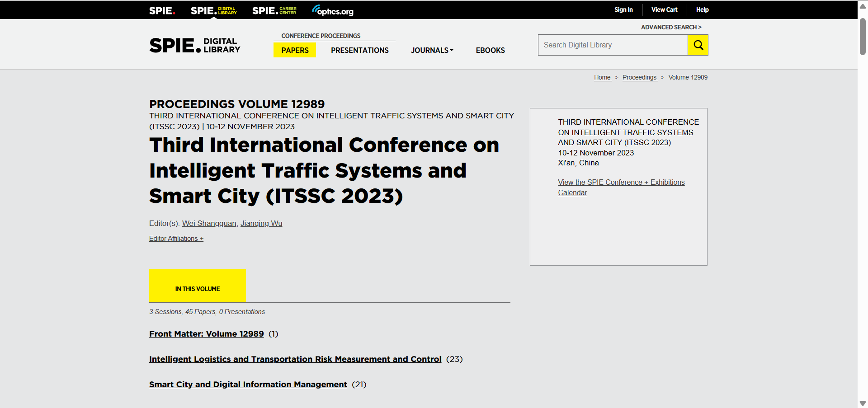Expand Editor Affiliations

point(176,239)
